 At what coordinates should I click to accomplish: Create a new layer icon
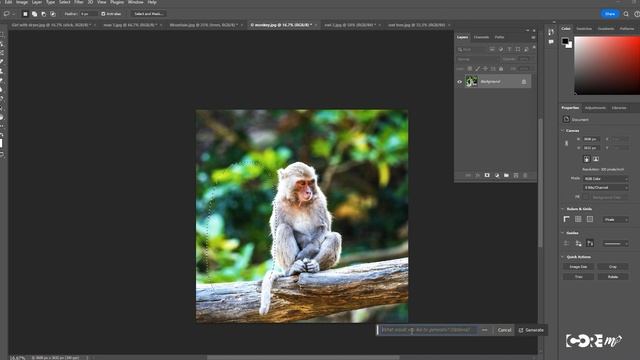(x=516, y=175)
